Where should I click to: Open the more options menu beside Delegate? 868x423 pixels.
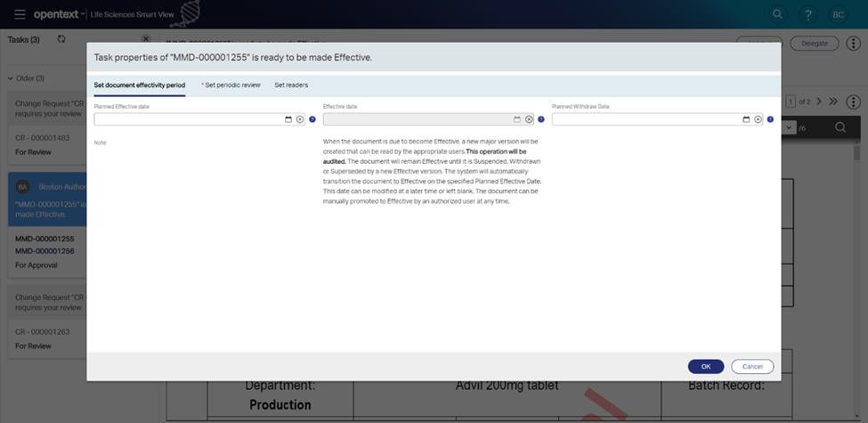854,43
